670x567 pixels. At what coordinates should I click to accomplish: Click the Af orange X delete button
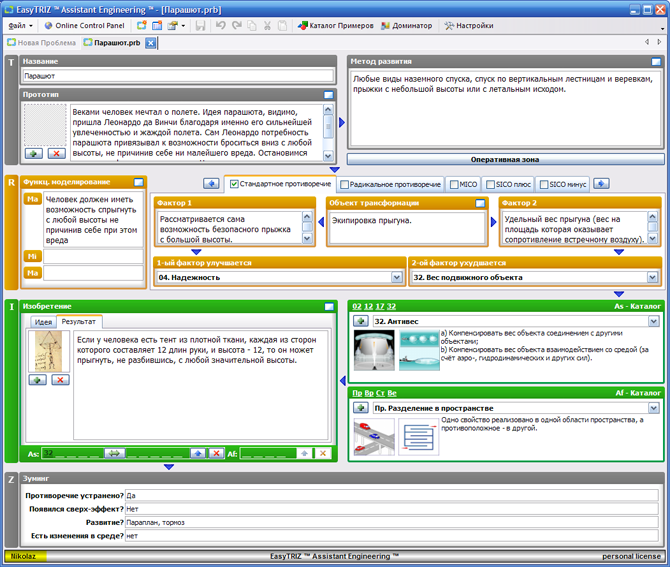[x=323, y=453]
